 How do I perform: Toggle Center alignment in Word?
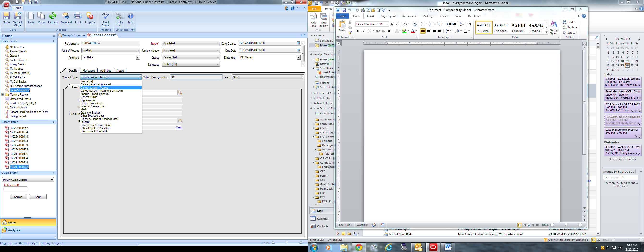(428, 31)
